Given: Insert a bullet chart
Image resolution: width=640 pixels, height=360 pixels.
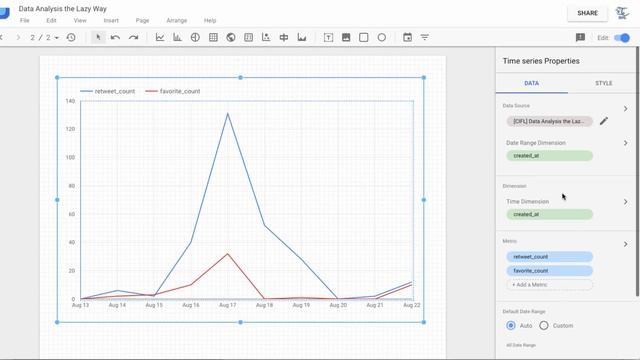Looking at the screenshot, I should point(284,38).
